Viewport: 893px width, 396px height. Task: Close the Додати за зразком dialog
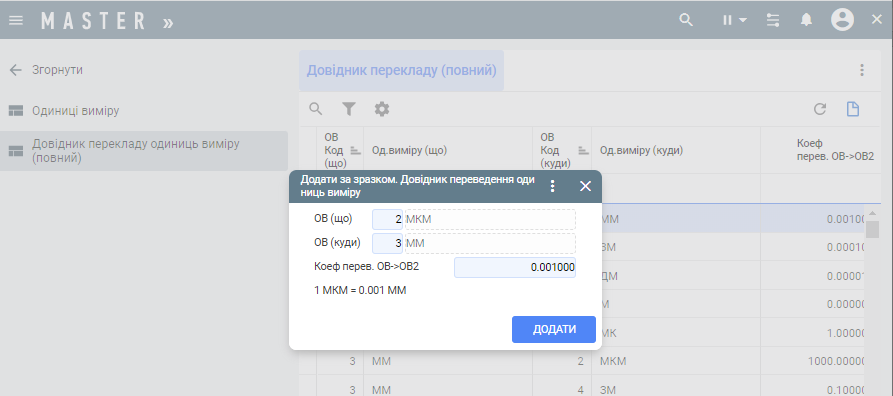585,186
